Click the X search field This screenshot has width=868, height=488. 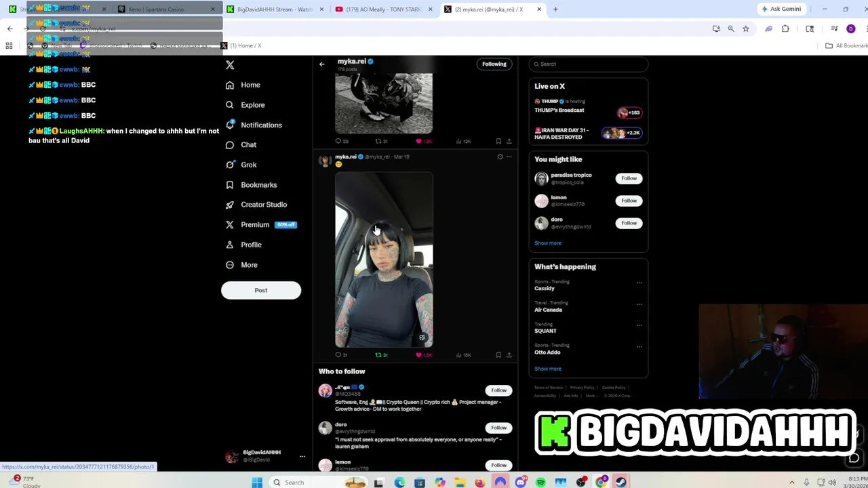pyautogui.click(x=589, y=64)
